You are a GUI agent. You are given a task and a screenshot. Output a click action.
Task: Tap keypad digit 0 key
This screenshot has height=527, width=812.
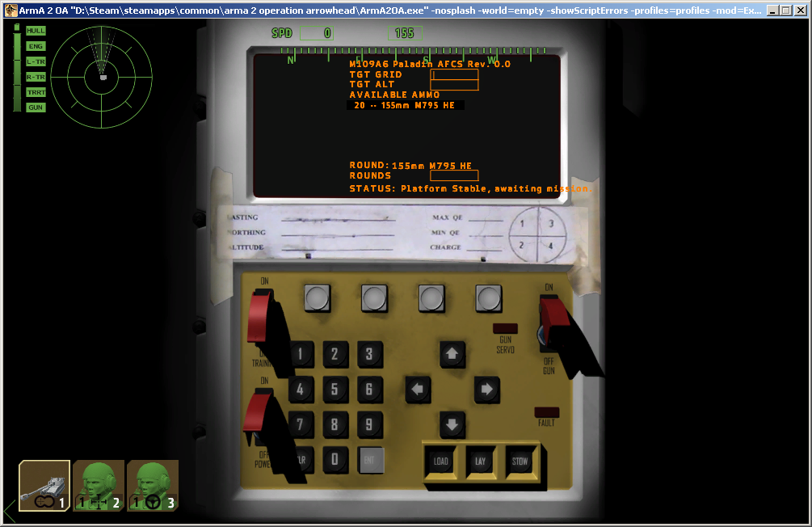coord(335,460)
